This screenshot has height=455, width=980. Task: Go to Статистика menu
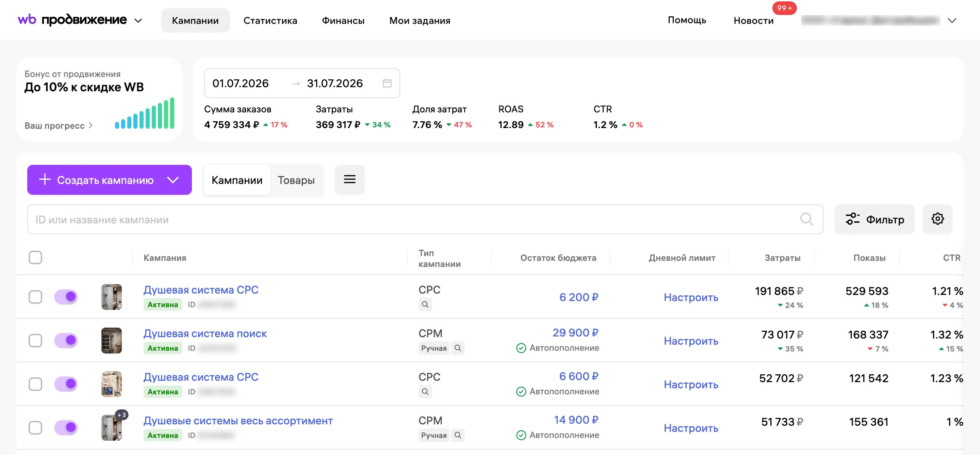[270, 20]
